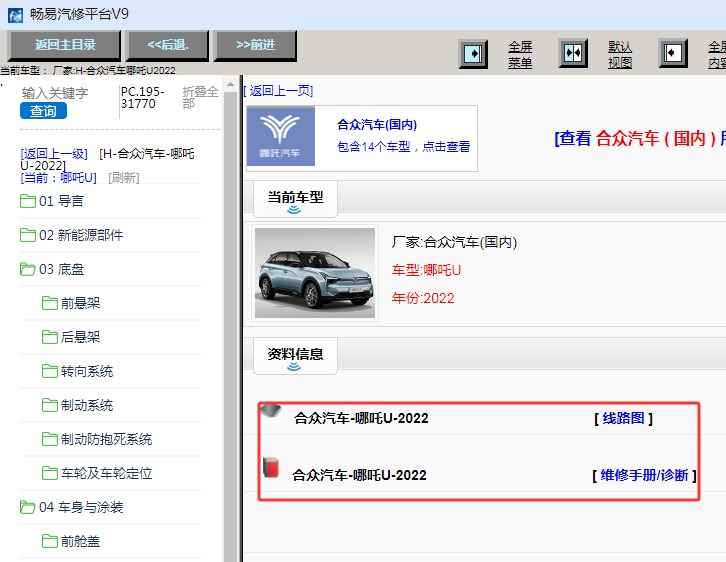This screenshot has width=726, height=562.
Task: Click the 返回主目录 button
Action: (x=65, y=45)
